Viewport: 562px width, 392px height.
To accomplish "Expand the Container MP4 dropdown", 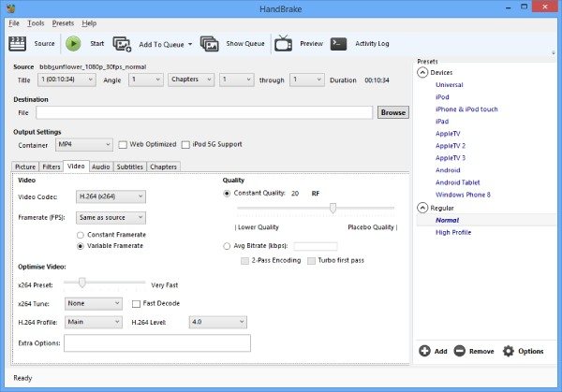I will click(84, 145).
